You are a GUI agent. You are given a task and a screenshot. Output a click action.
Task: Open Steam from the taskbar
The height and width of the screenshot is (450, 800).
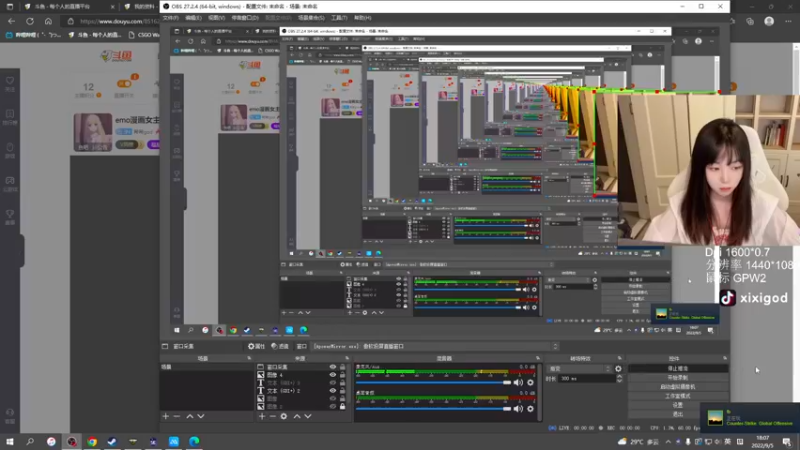(112, 442)
